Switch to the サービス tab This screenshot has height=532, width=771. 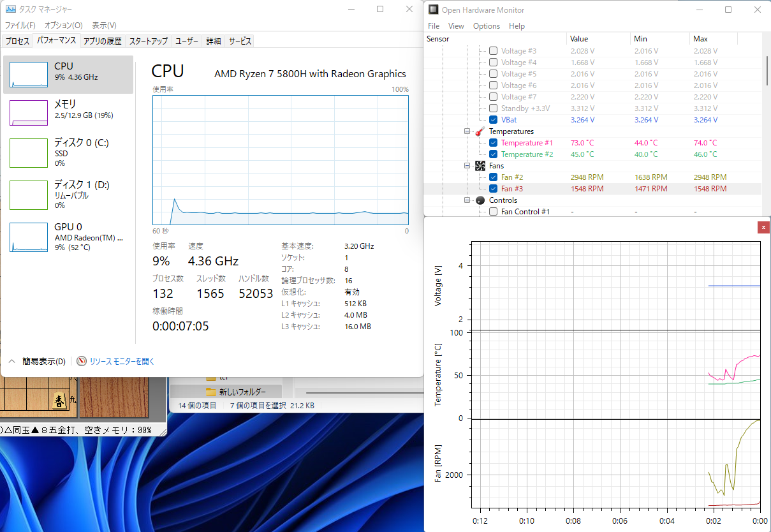tap(240, 41)
